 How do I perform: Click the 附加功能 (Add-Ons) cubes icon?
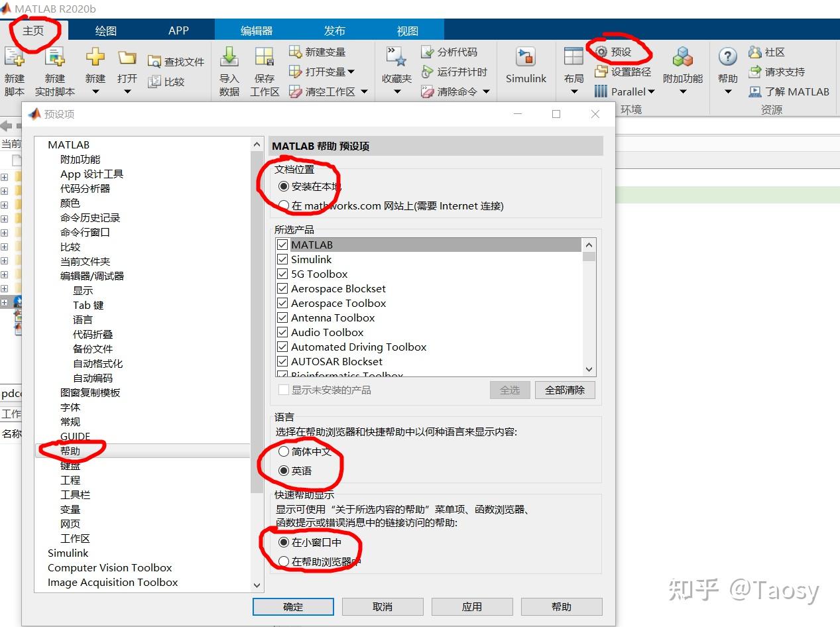[682, 57]
